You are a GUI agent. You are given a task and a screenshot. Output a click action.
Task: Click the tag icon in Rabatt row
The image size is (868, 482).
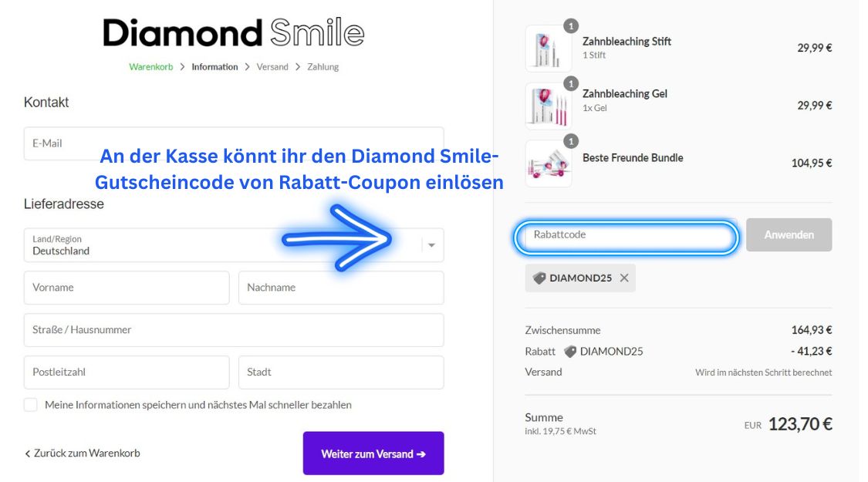[569, 352]
